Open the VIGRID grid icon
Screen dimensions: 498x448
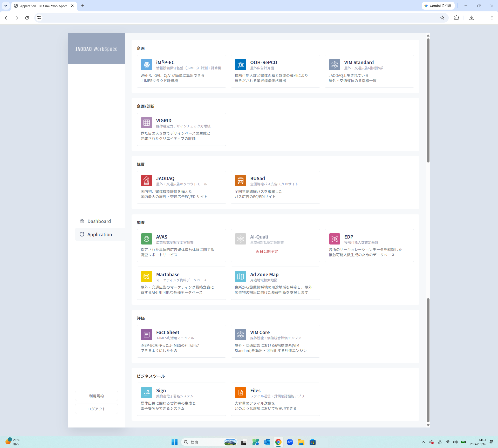click(x=146, y=123)
